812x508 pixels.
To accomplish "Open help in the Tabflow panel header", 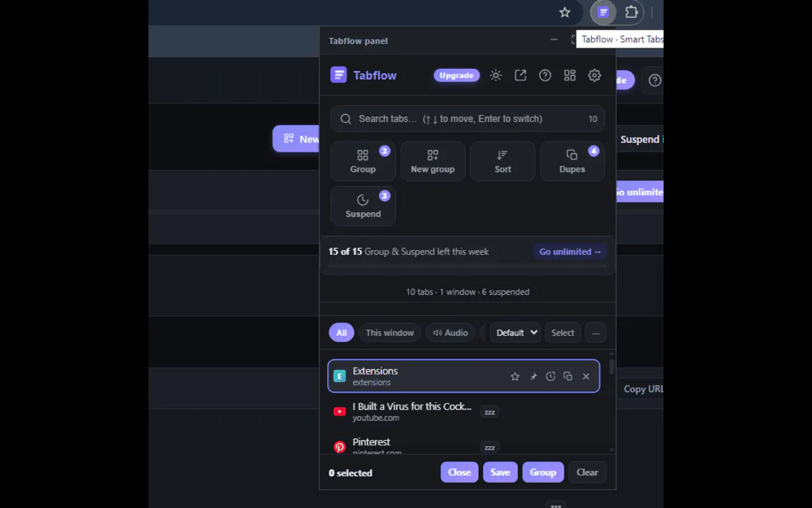I will 545,76.
